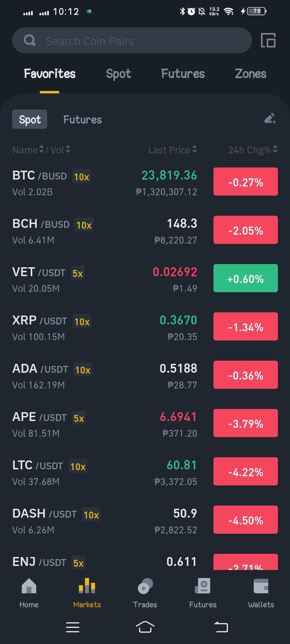290x644 pixels.
Task: Open the BTC/BUSD pair row
Action: click(145, 182)
